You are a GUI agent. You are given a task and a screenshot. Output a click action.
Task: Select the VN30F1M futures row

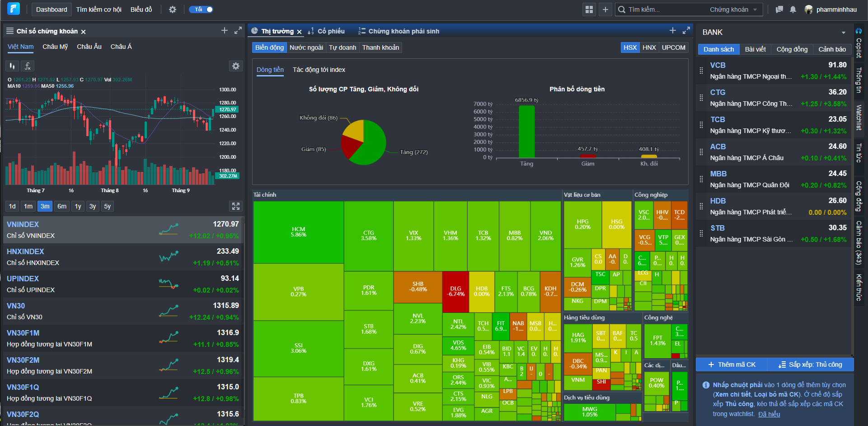(123, 338)
